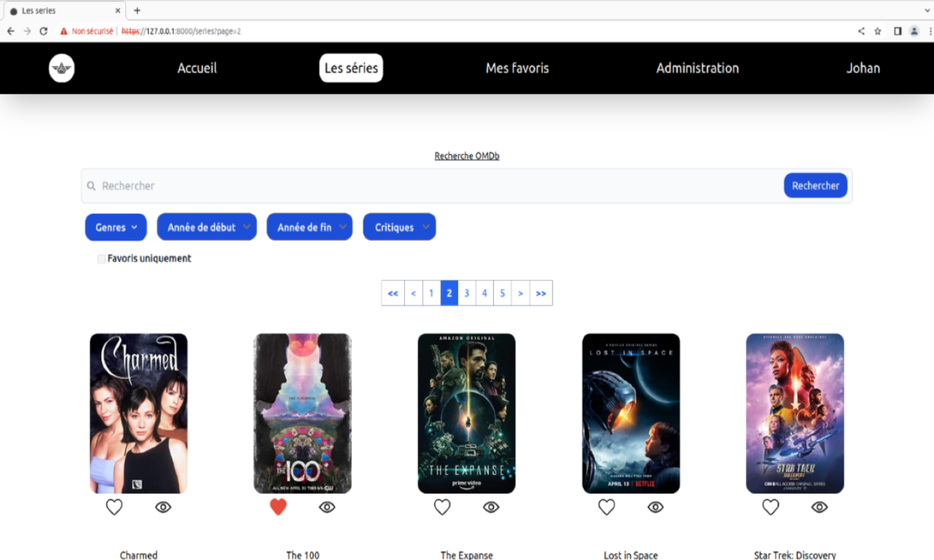This screenshot has height=560, width=934.
Task: Open Mes favoris page
Action: click(517, 68)
